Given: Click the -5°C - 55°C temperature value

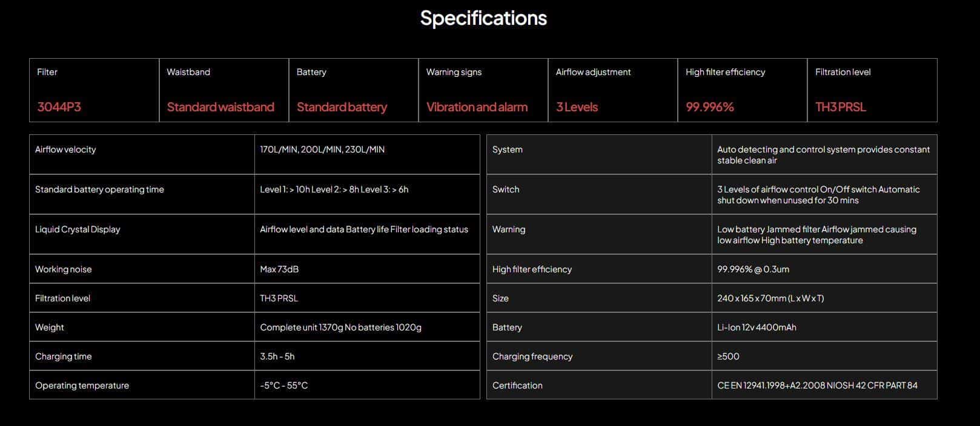Looking at the screenshot, I should (283, 385).
